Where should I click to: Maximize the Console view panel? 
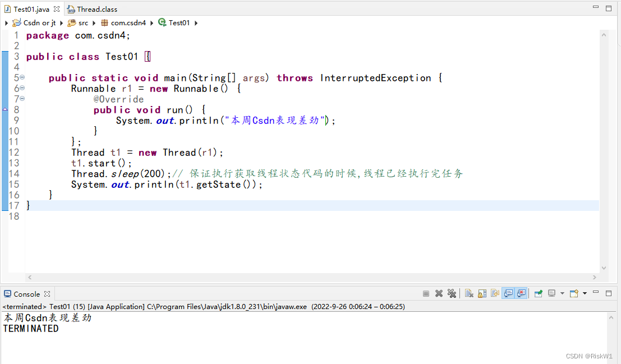point(609,293)
